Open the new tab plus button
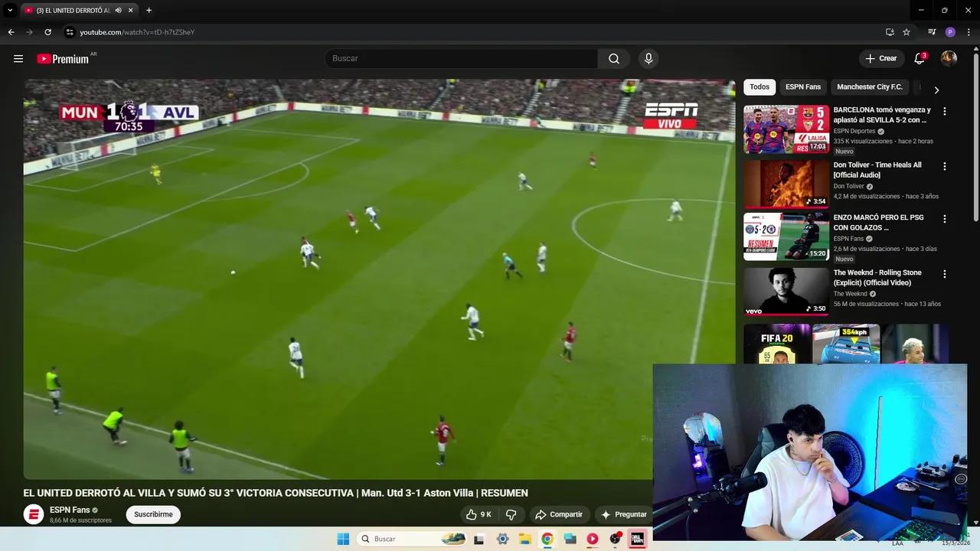The image size is (980, 551). [x=149, y=11]
